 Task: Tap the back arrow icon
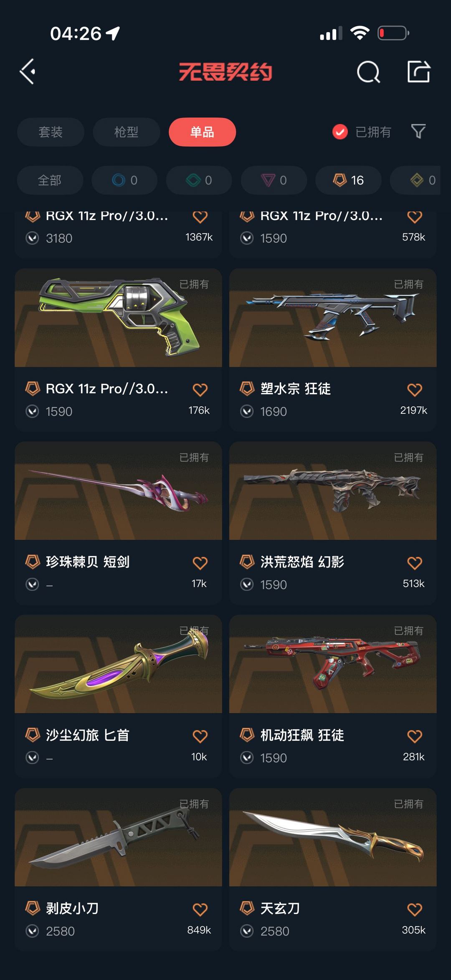[x=28, y=72]
